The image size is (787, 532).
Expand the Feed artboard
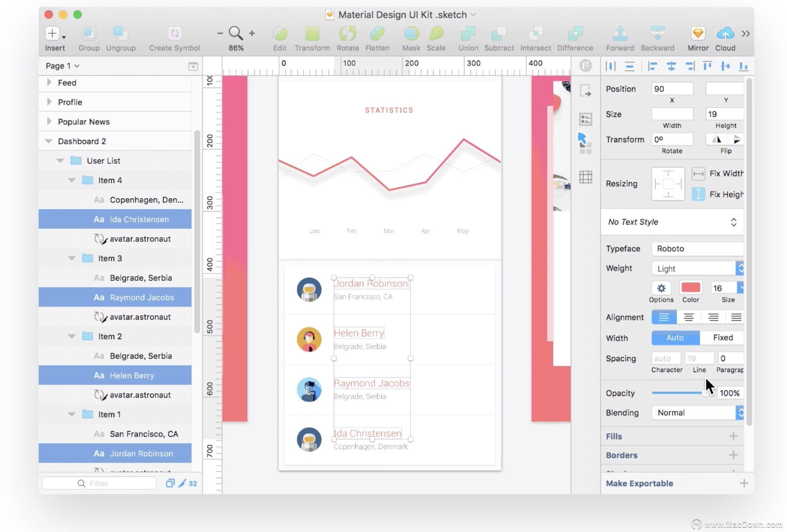pyautogui.click(x=49, y=82)
